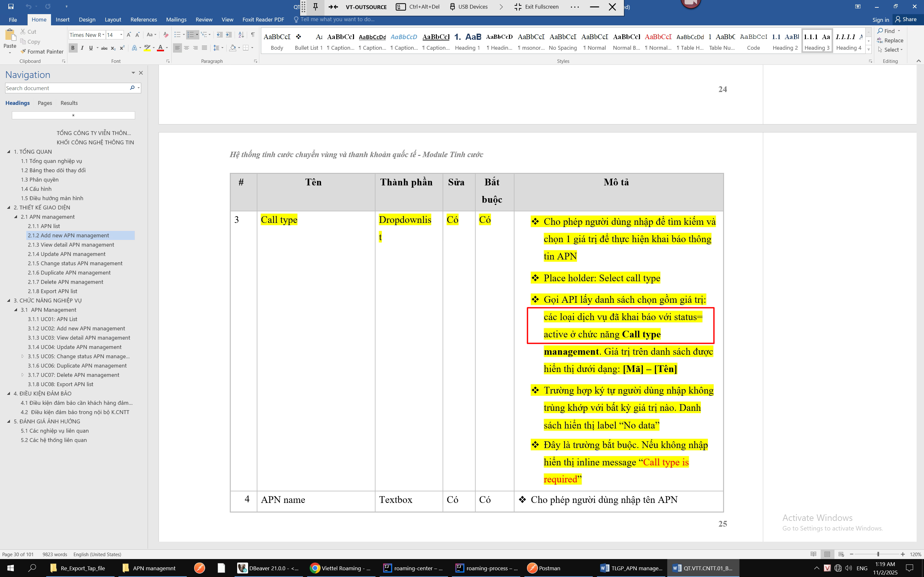Expand 3.1.5 UC05 Change status heading
The image size is (924, 577).
pos(22,356)
